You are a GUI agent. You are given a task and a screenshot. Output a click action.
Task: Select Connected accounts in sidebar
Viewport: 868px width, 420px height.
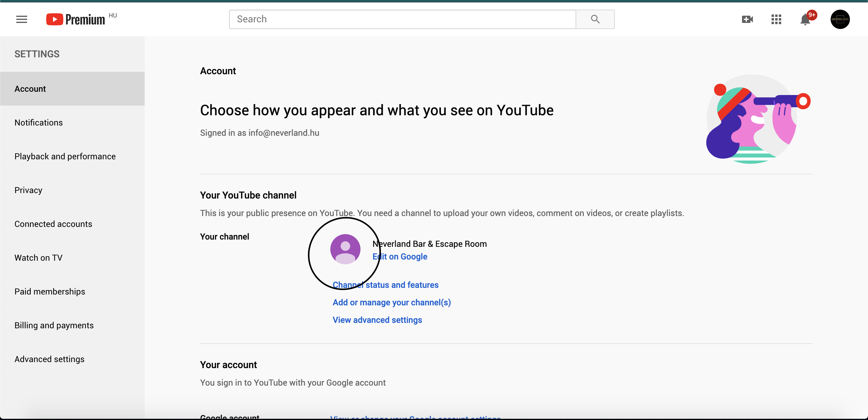(x=53, y=224)
